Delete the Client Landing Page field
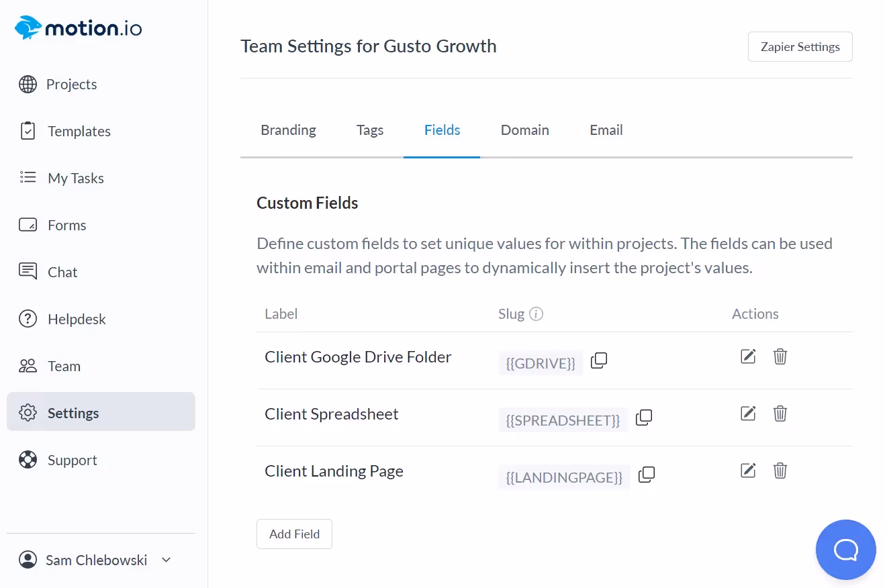The height and width of the screenshot is (588, 885). 780,471
